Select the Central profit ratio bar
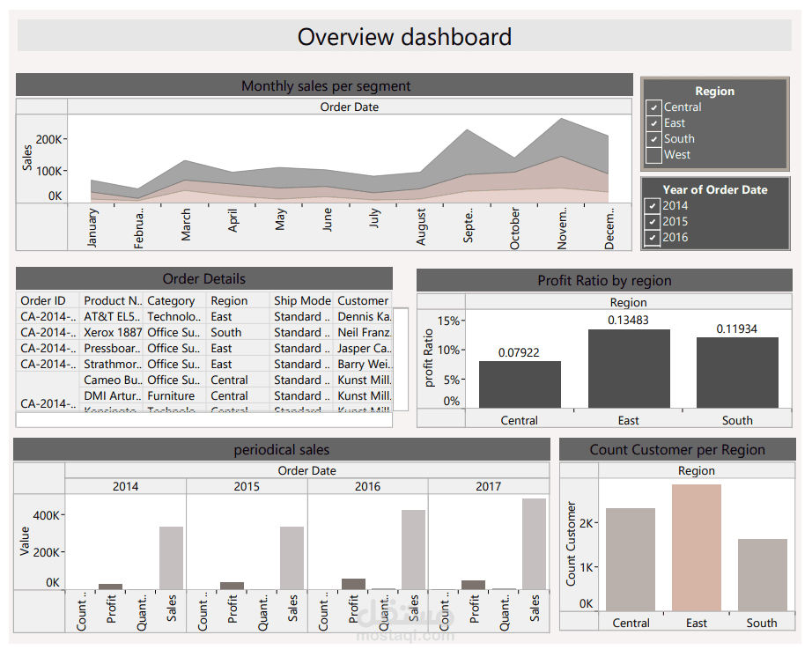 [520, 385]
